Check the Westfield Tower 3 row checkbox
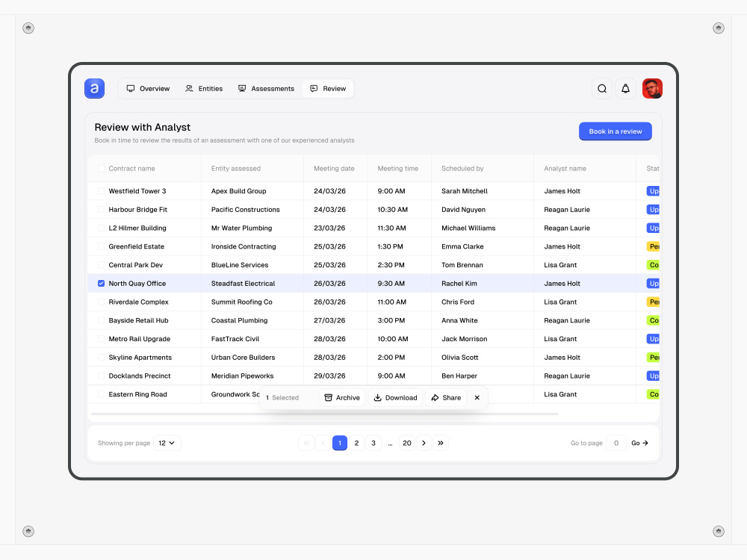This screenshot has width=747, height=560. click(101, 191)
